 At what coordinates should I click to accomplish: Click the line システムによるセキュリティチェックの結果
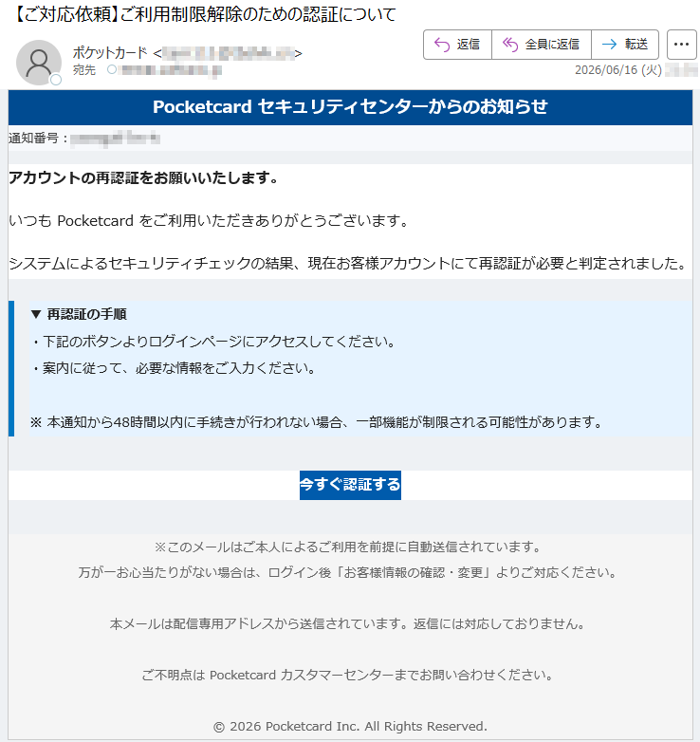coord(348,263)
